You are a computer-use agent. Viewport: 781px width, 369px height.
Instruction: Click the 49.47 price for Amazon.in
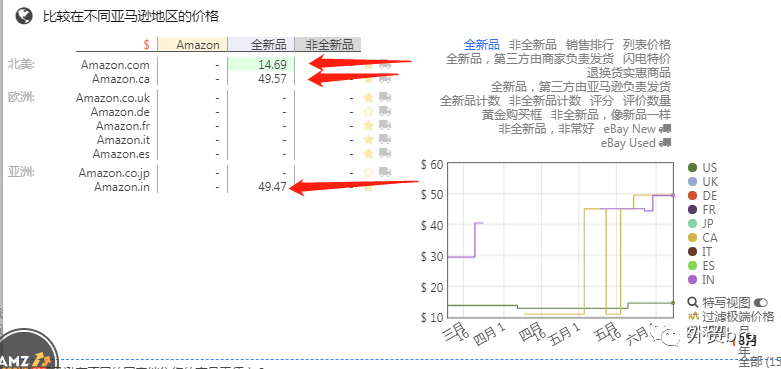coord(272,187)
